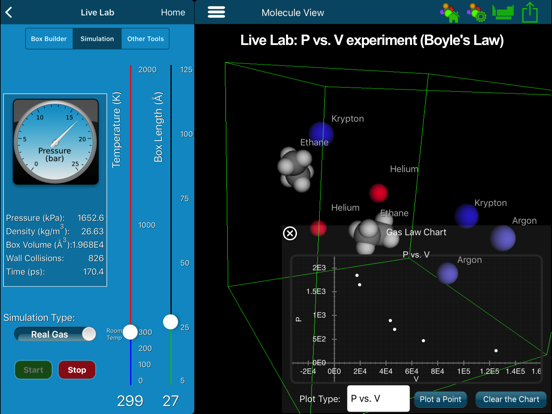Click the Temperature slider handle
The image size is (552, 414).
point(130,332)
